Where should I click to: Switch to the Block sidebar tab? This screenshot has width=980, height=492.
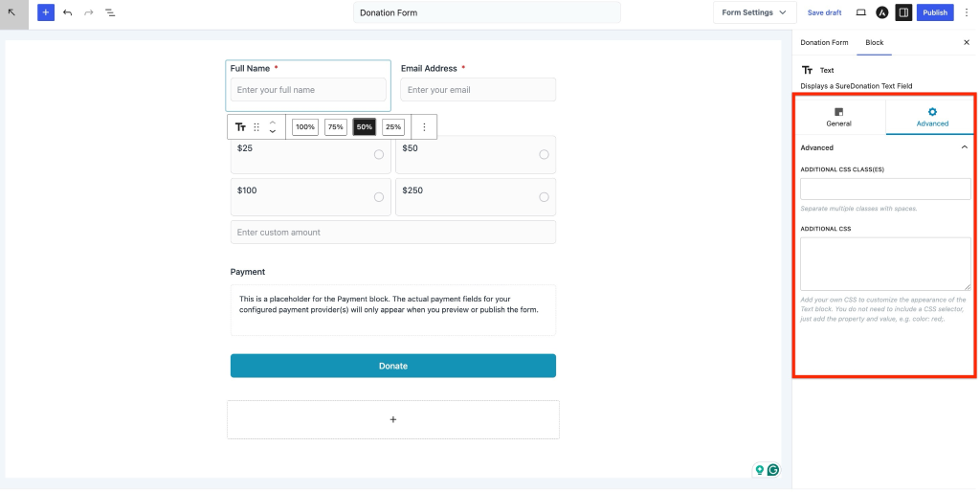coord(875,42)
